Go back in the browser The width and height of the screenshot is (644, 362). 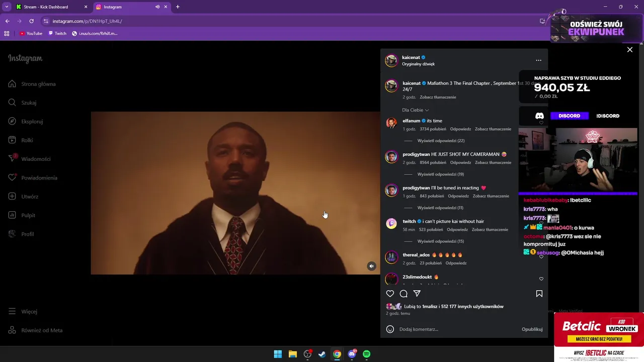pos(7,21)
